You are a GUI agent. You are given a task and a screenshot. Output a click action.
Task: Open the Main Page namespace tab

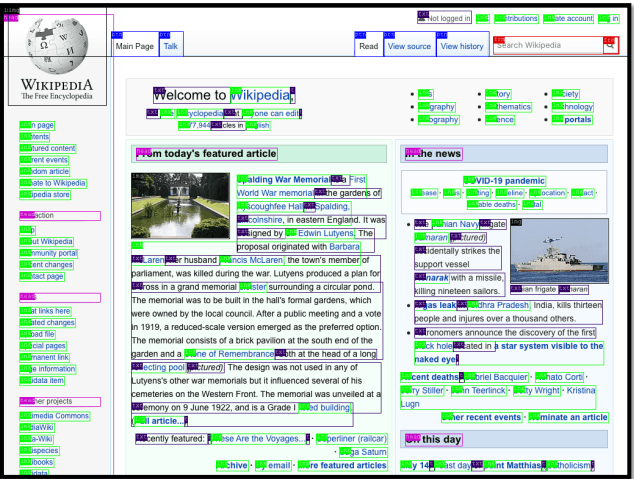135,44
